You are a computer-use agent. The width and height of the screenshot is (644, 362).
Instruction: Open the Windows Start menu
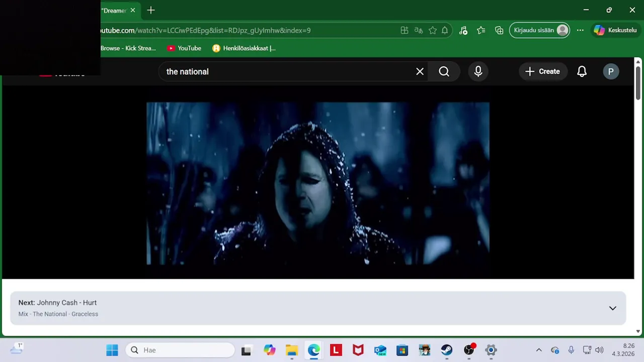tap(112, 350)
